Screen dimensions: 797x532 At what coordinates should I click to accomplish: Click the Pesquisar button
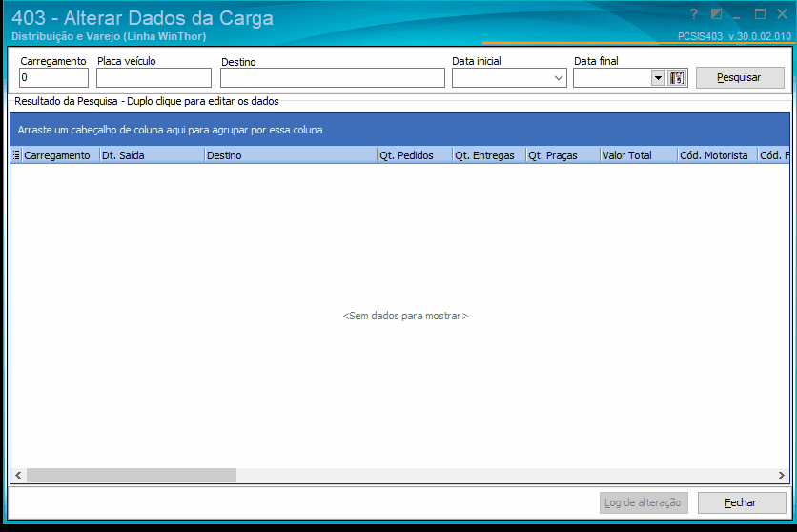click(740, 78)
